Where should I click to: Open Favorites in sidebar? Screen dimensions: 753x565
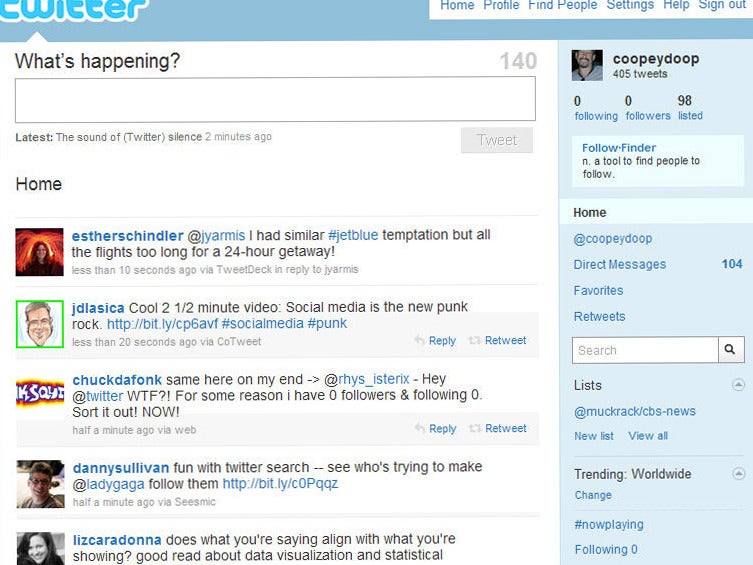pos(598,290)
